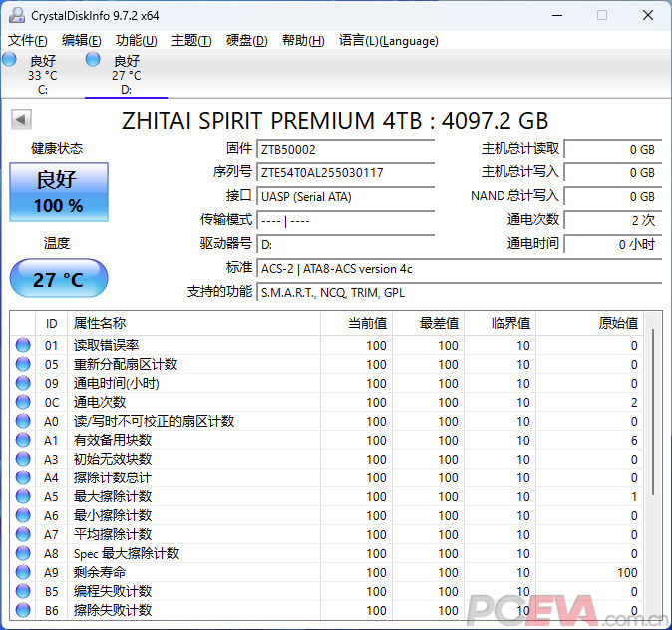Click the attribute list vertical scrollbar

pyautogui.click(x=654, y=419)
